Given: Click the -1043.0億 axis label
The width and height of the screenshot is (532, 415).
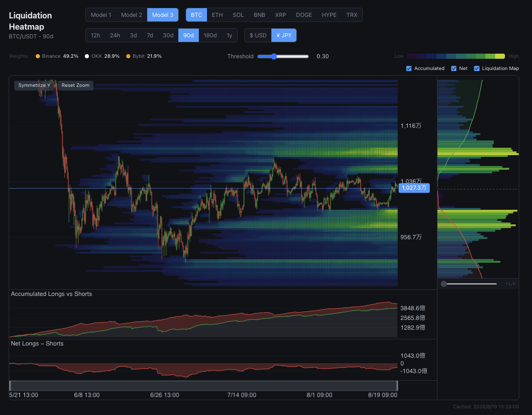Looking at the screenshot, I should pyautogui.click(x=413, y=371).
